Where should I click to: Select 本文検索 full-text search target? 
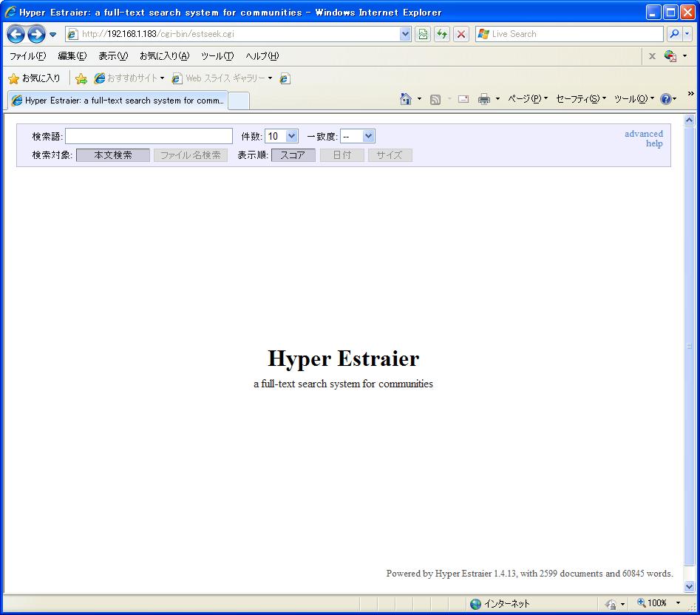pos(113,155)
